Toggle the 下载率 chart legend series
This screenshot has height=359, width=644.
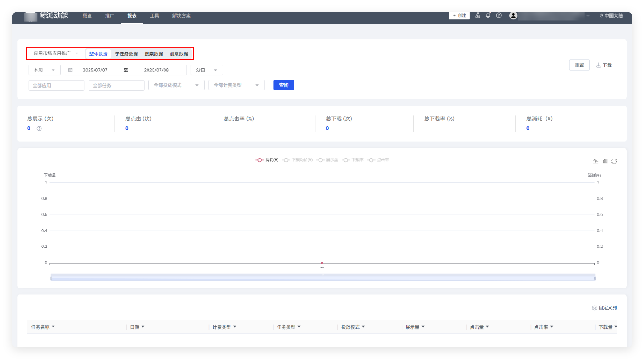click(x=353, y=160)
